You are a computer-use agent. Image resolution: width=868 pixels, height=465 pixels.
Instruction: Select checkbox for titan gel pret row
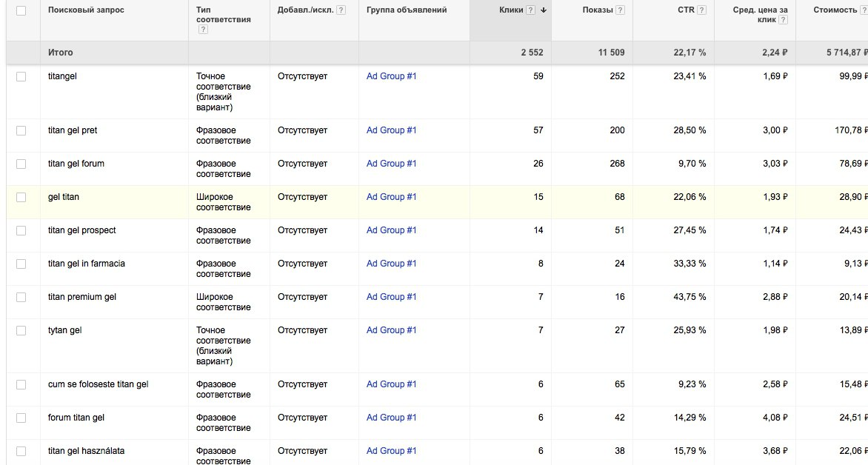tap(21, 130)
